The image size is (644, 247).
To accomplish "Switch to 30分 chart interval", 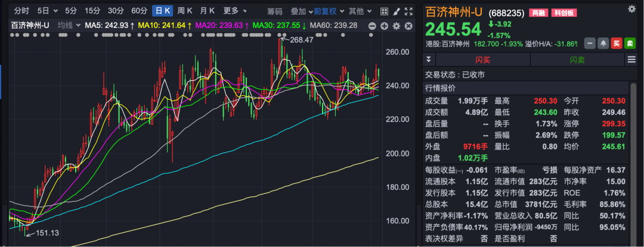I will pyautogui.click(x=116, y=11).
